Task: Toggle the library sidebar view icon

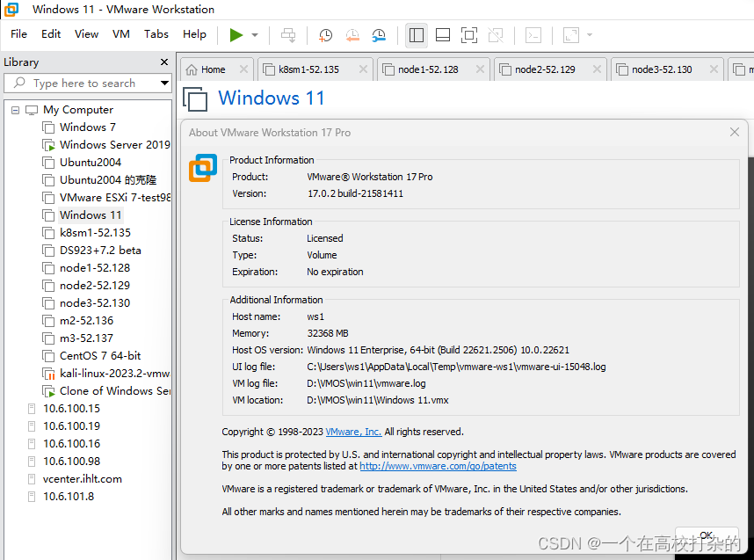Action: point(417,35)
